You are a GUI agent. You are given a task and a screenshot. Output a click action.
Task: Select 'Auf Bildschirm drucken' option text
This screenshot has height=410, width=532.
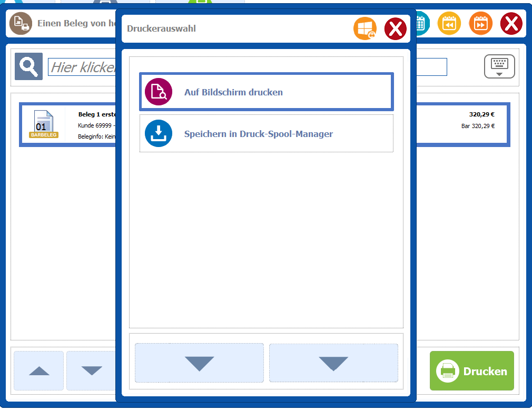233,92
